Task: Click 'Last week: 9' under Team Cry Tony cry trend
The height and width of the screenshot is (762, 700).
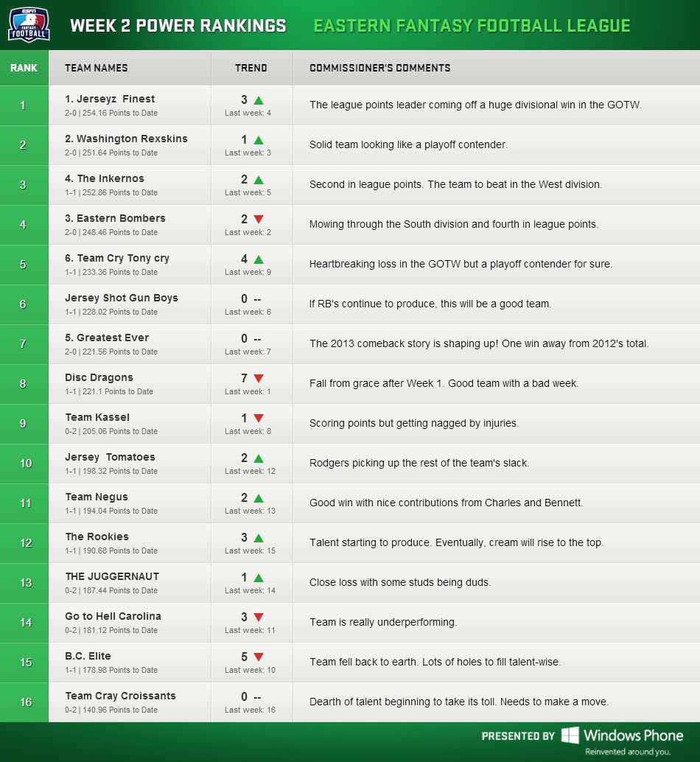Action: click(x=248, y=272)
